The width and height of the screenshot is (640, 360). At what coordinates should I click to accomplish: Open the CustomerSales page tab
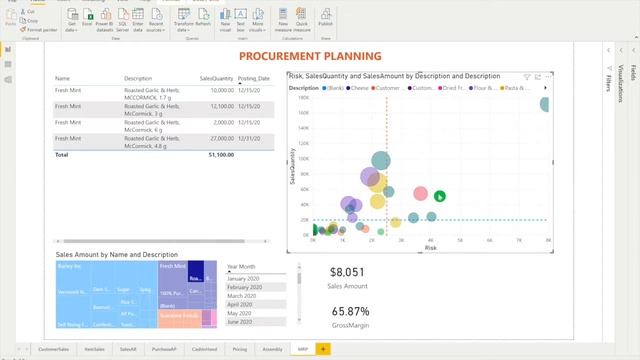pos(53,349)
